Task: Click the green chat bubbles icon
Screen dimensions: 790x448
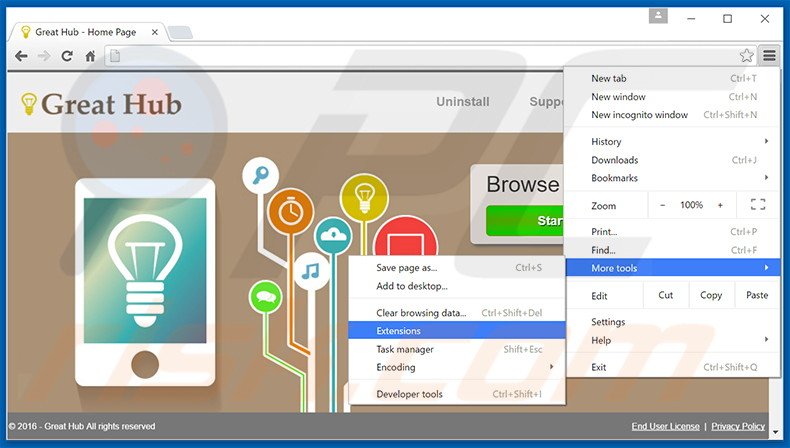Action: click(266, 297)
